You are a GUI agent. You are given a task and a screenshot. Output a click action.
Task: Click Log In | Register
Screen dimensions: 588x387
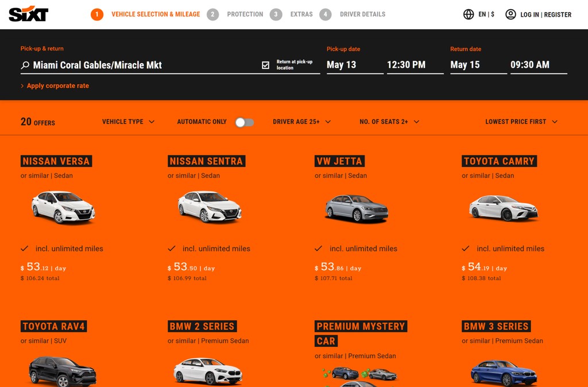click(x=546, y=14)
